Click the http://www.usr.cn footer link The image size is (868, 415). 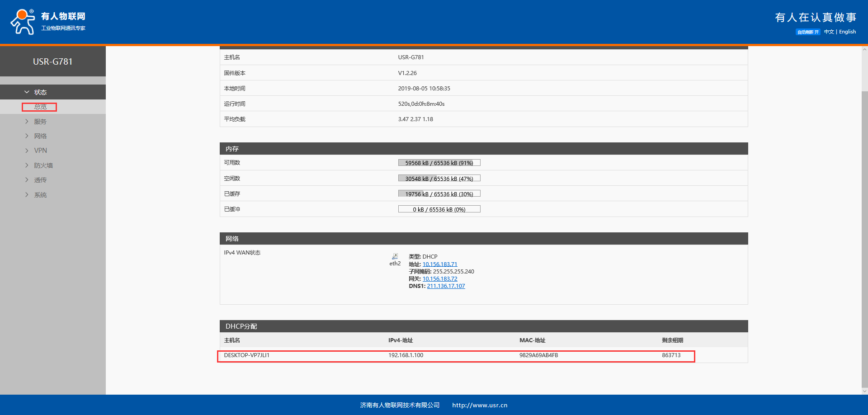480,406
